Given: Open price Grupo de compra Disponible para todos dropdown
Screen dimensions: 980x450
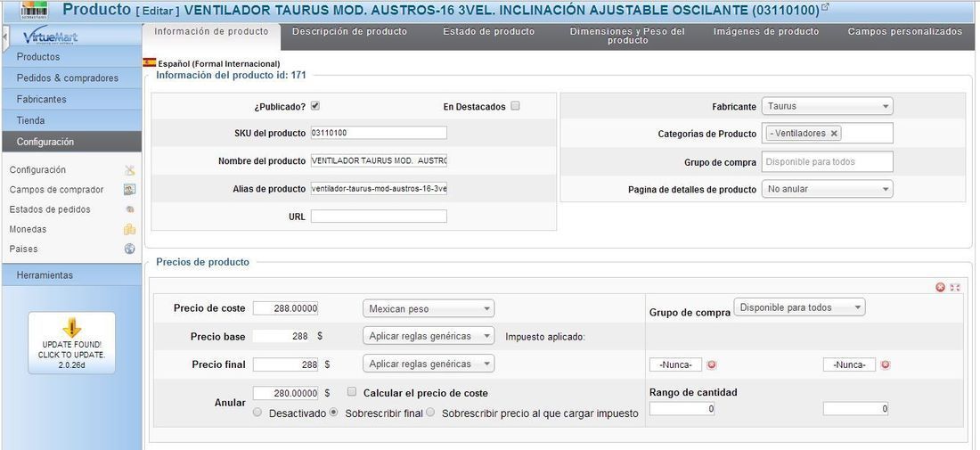Looking at the screenshot, I should click(799, 307).
